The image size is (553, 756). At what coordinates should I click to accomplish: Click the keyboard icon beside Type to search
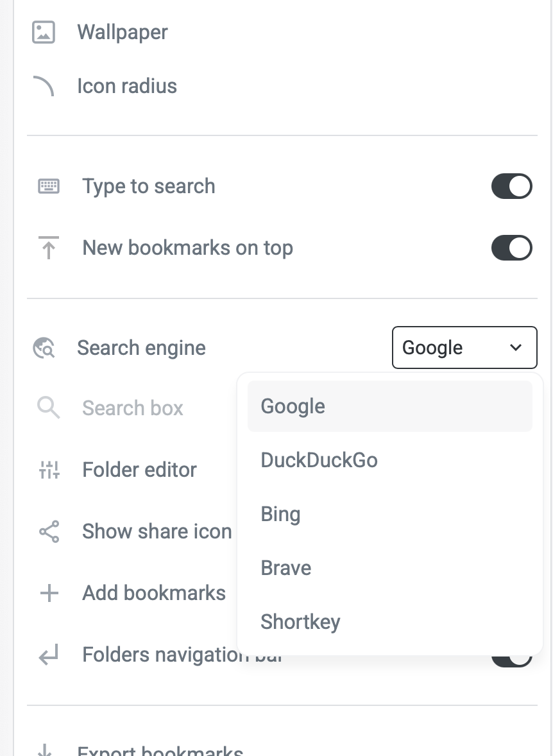49,187
